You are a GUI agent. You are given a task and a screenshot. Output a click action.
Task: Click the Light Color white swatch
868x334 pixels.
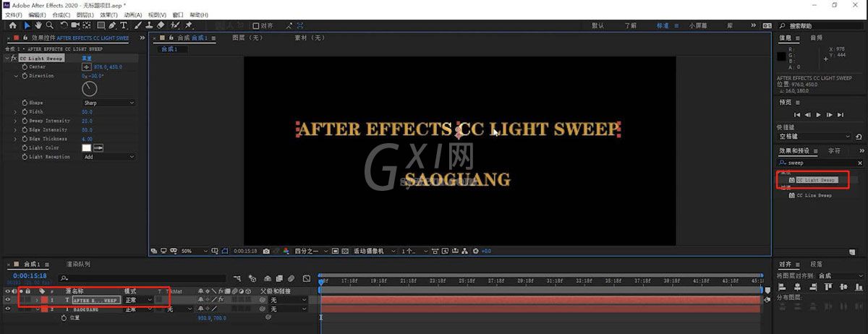coord(87,147)
